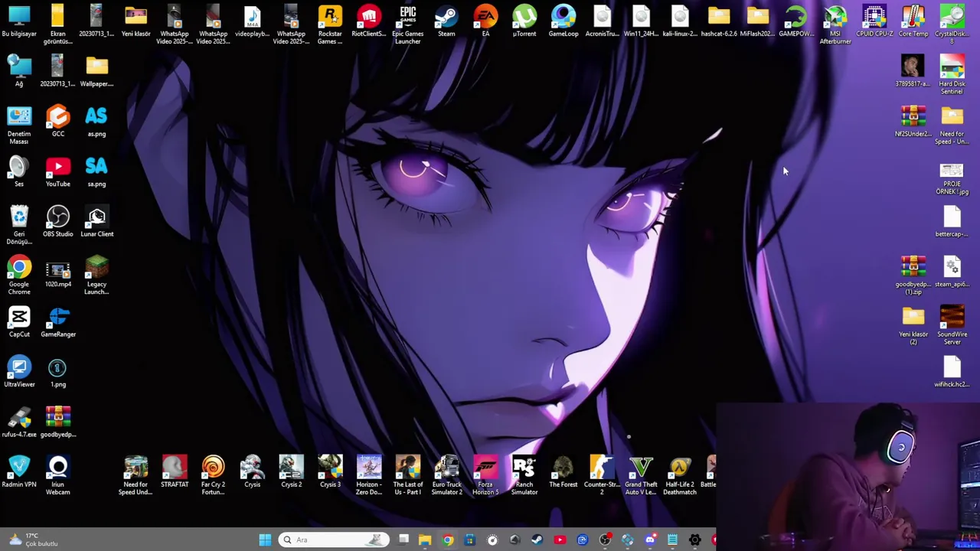Open Task View taskbar button

tap(403, 540)
